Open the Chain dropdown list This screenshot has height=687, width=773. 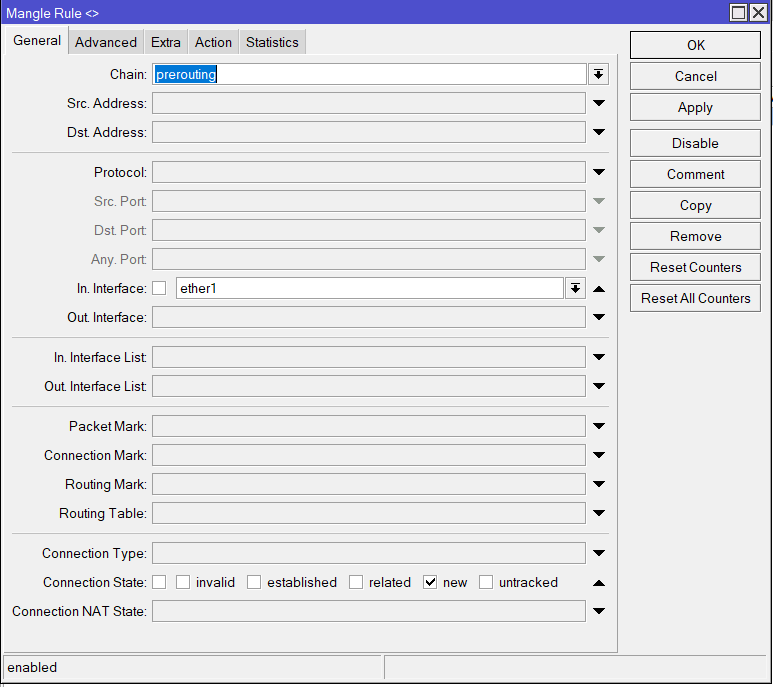[598, 74]
